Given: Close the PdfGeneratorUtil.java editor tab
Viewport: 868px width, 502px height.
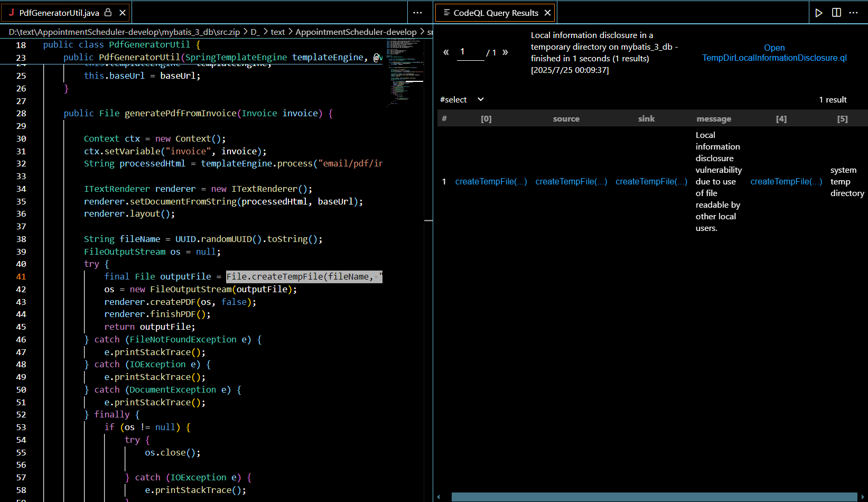Looking at the screenshot, I should [123, 12].
